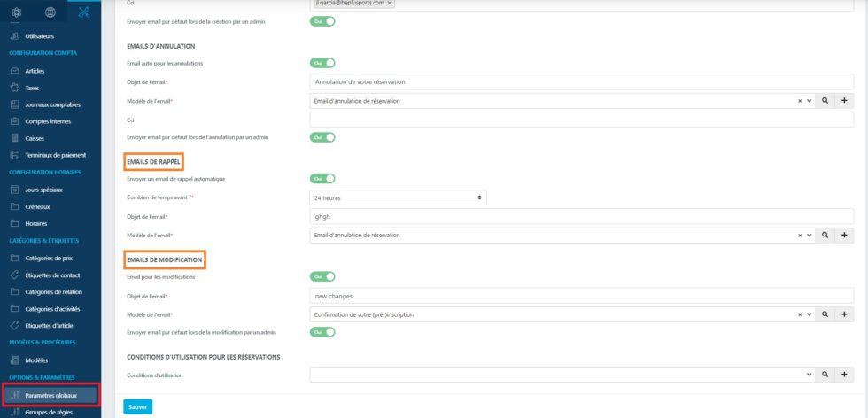The height and width of the screenshot is (418, 868).
Task: Click the Sauver button
Action: [138, 406]
